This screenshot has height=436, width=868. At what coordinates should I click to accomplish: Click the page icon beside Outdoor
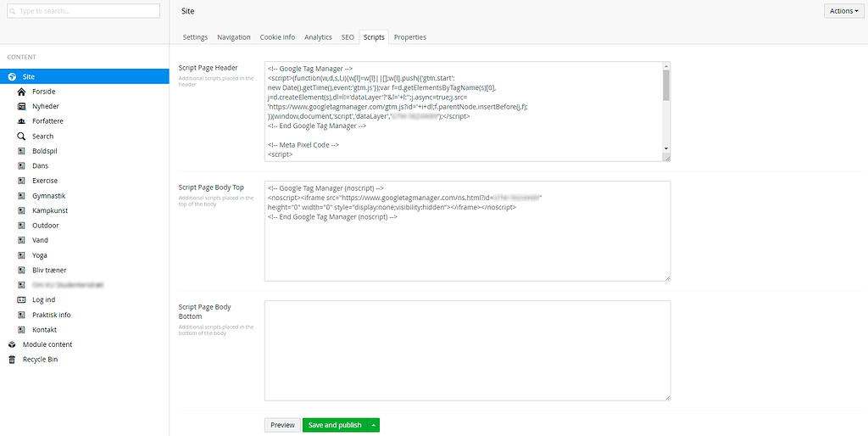21,226
